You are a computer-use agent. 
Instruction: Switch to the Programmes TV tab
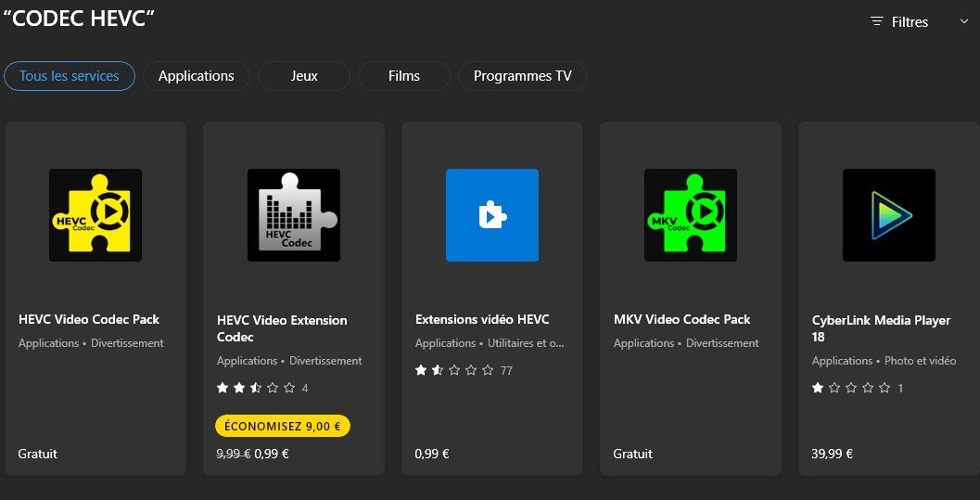[x=523, y=76]
